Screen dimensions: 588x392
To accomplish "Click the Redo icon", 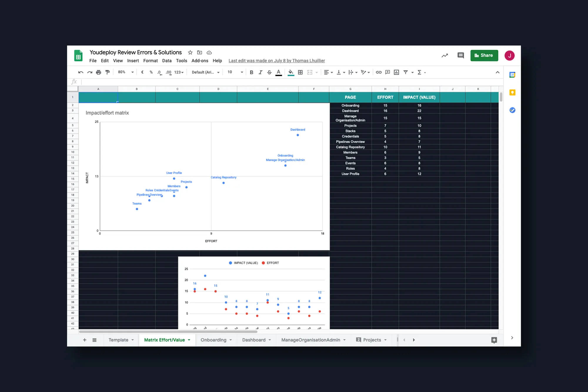I will point(90,72).
